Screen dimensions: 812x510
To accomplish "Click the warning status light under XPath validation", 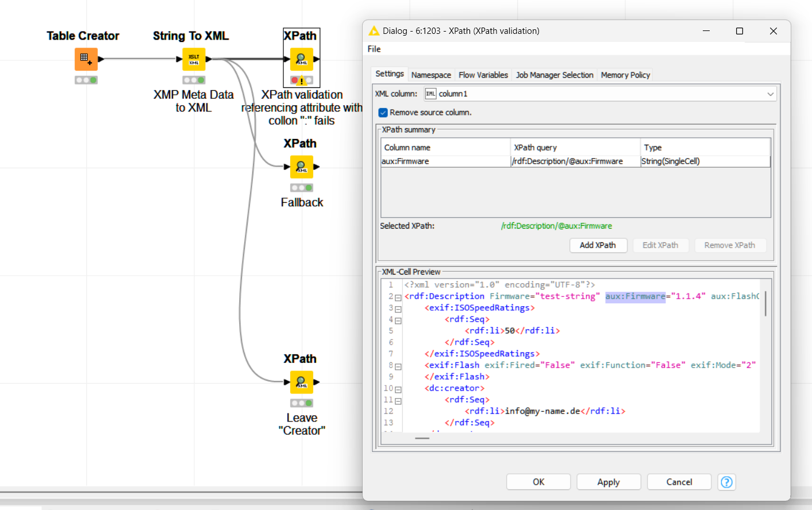I will point(301,80).
